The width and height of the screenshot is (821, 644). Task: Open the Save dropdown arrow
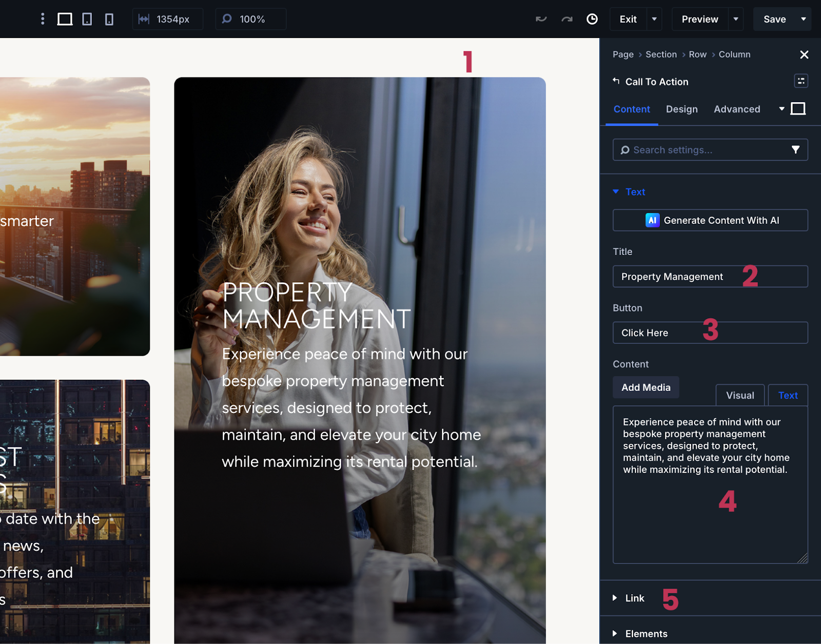(x=804, y=19)
